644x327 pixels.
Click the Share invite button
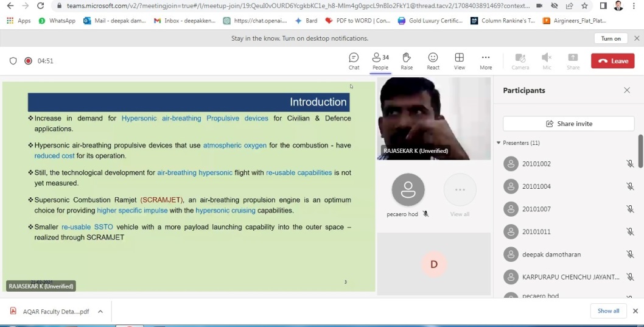pos(569,124)
